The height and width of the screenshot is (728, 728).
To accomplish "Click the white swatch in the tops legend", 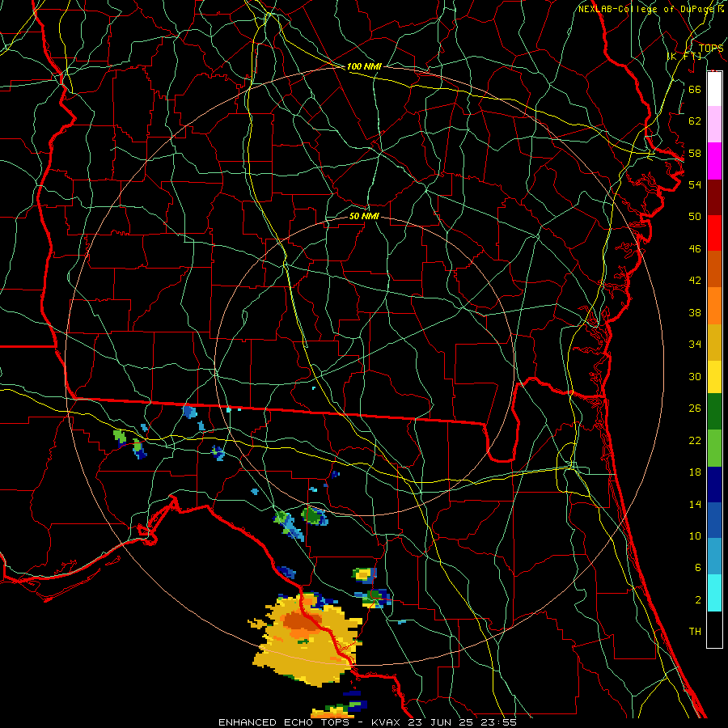I will 714,89.
